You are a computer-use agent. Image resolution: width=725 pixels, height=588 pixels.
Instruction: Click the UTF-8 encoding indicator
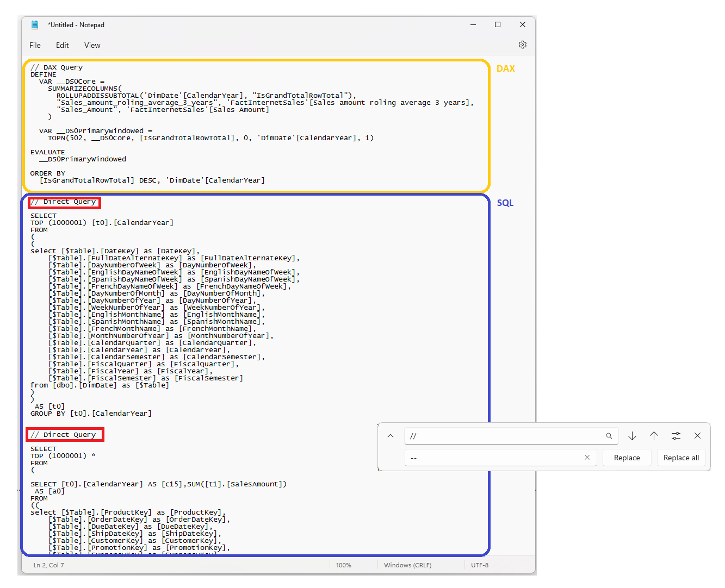479,565
